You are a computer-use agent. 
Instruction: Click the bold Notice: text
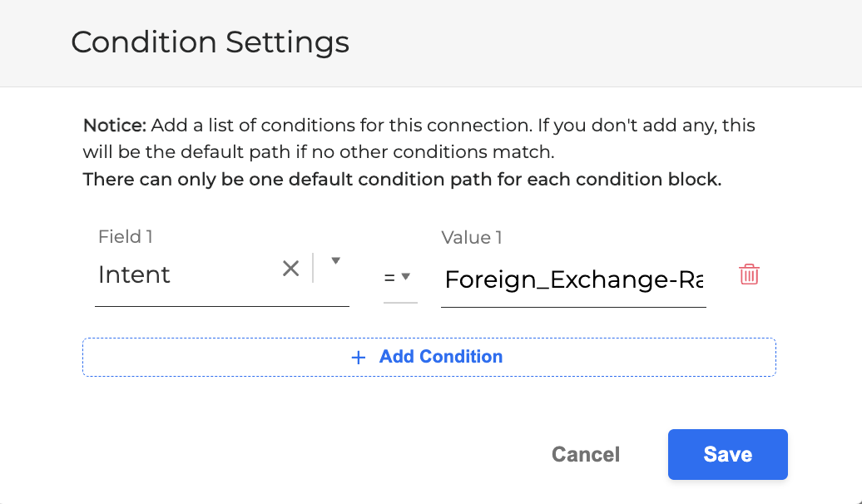click(x=115, y=126)
